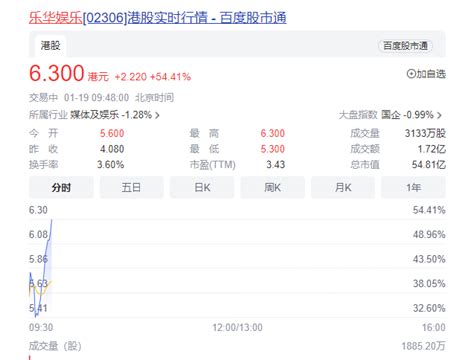Open the 乐华娱乐[02306]港股实时行情 title link
Image resolution: width=474 pixels, height=360 pixels.
point(157,18)
